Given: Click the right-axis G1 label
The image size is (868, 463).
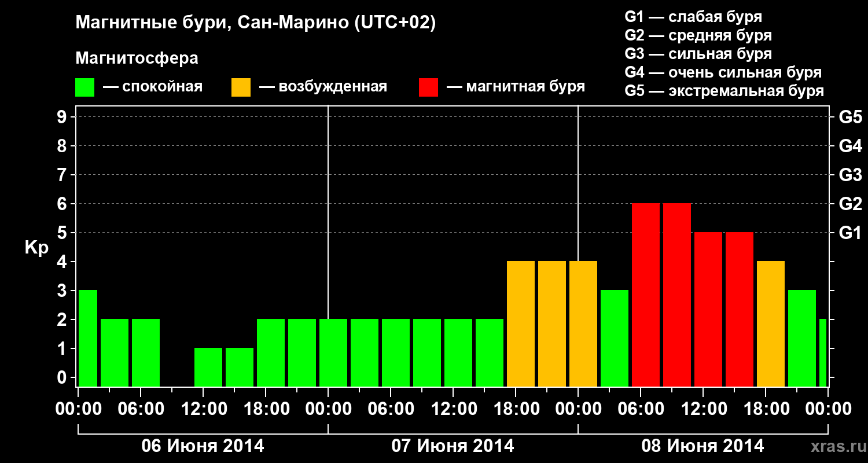Looking at the screenshot, I should pyautogui.click(x=850, y=233).
